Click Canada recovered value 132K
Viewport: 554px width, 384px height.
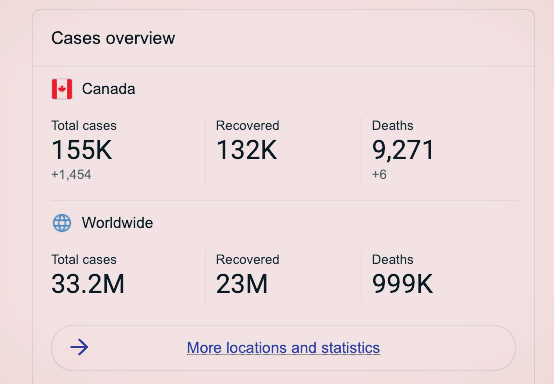point(247,150)
